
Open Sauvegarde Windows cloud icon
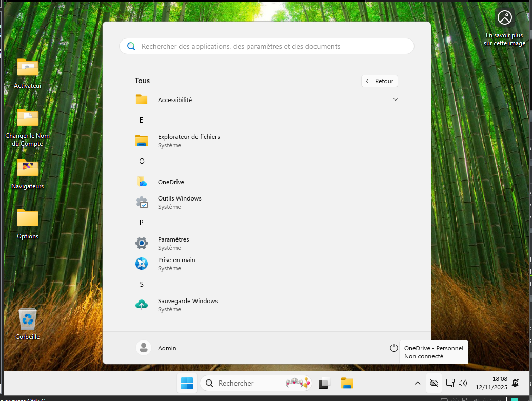(142, 305)
